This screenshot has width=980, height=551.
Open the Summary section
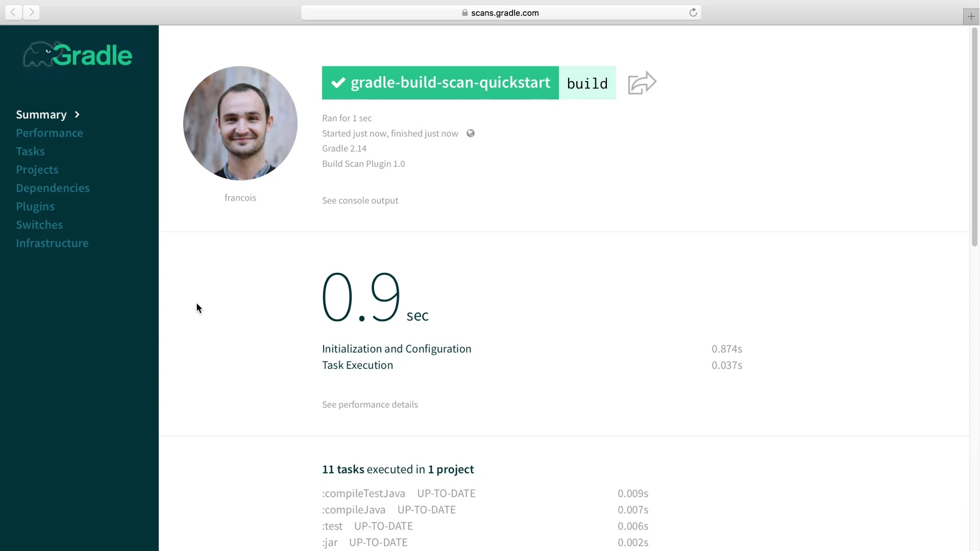[41, 114]
